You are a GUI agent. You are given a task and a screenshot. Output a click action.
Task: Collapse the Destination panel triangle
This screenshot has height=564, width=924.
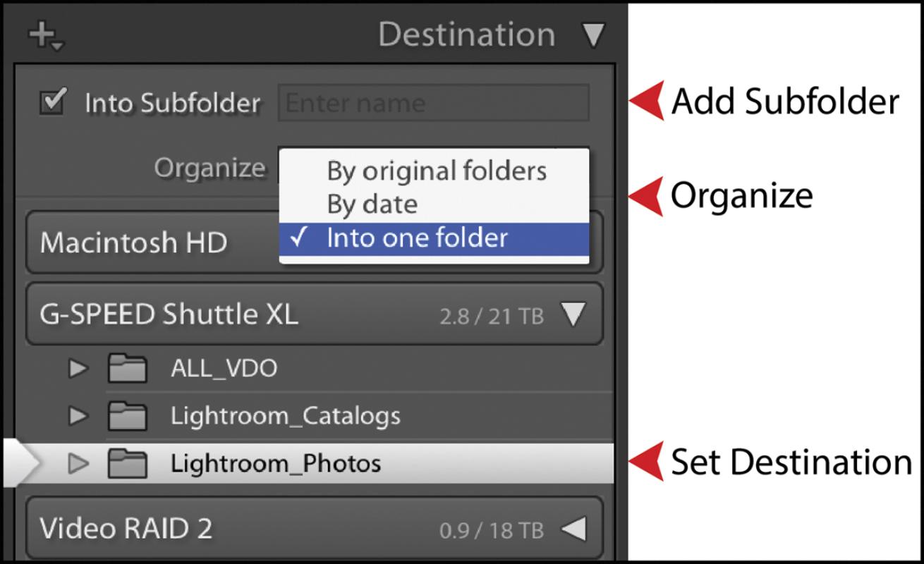point(595,35)
